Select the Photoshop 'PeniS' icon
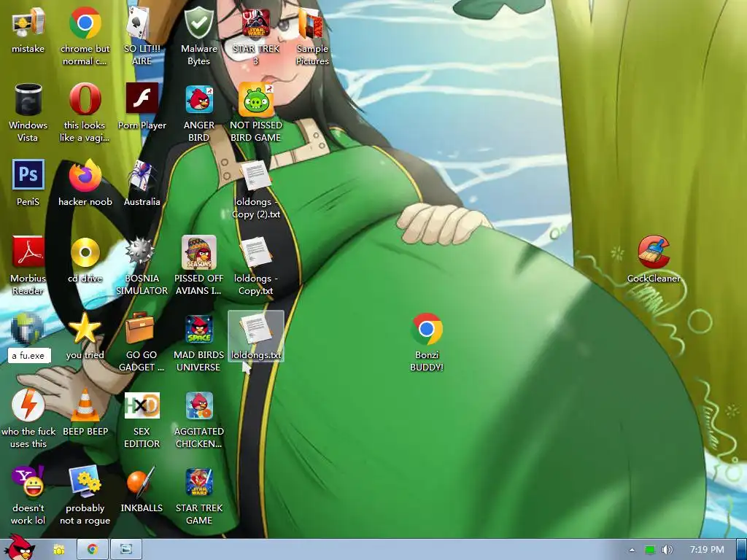The width and height of the screenshot is (747, 560). [x=28, y=175]
